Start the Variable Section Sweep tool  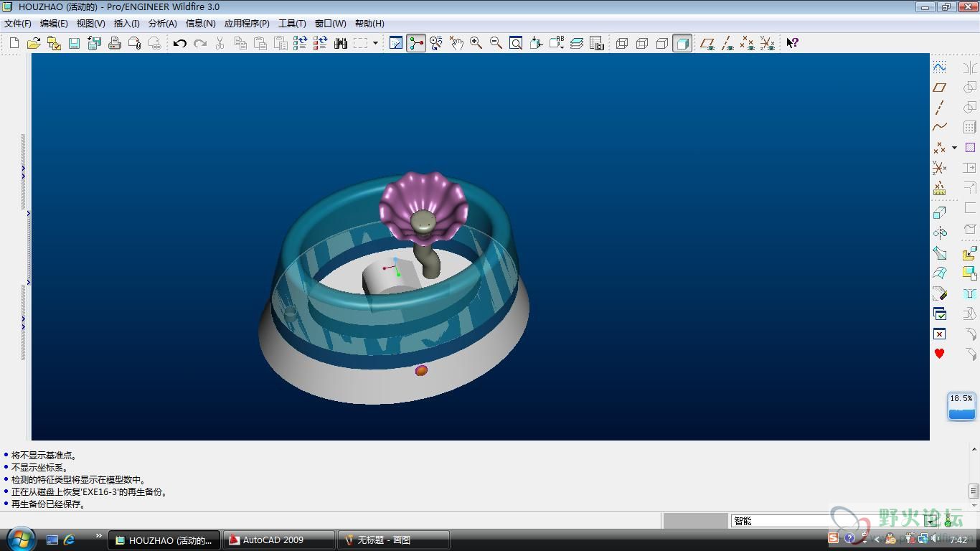(940, 253)
